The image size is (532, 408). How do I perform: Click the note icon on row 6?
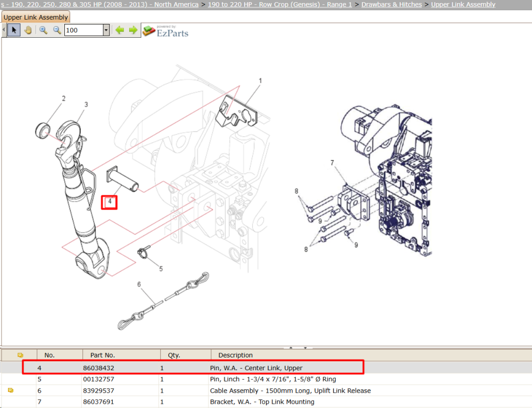(x=11, y=390)
